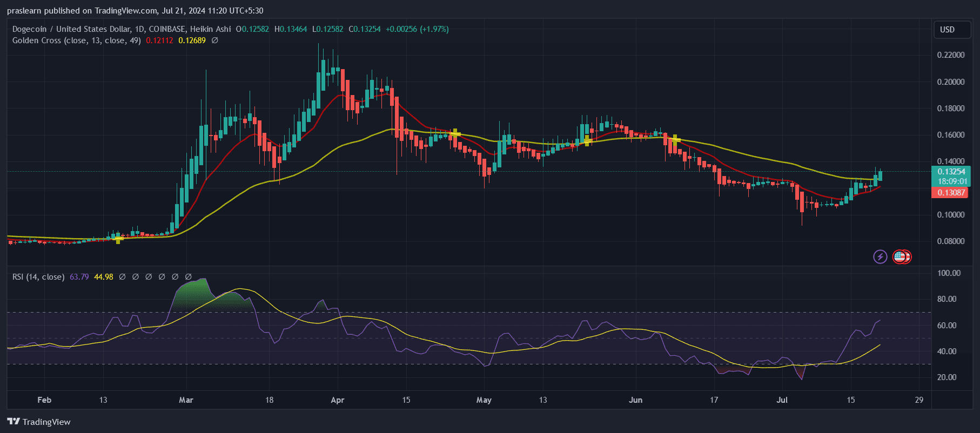Click the Golden Cross indicator legend label
980x433 pixels.
click(x=77, y=40)
